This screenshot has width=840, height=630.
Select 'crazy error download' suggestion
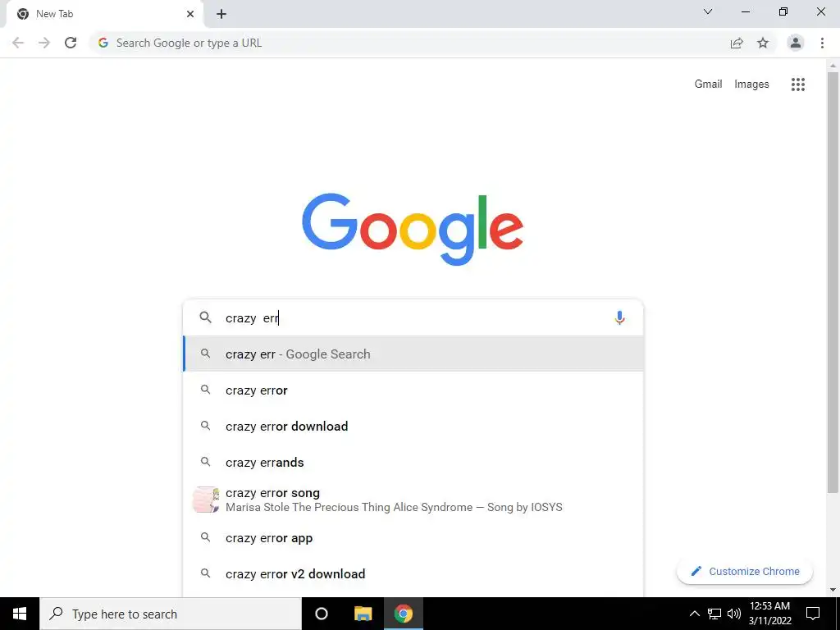(x=413, y=426)
